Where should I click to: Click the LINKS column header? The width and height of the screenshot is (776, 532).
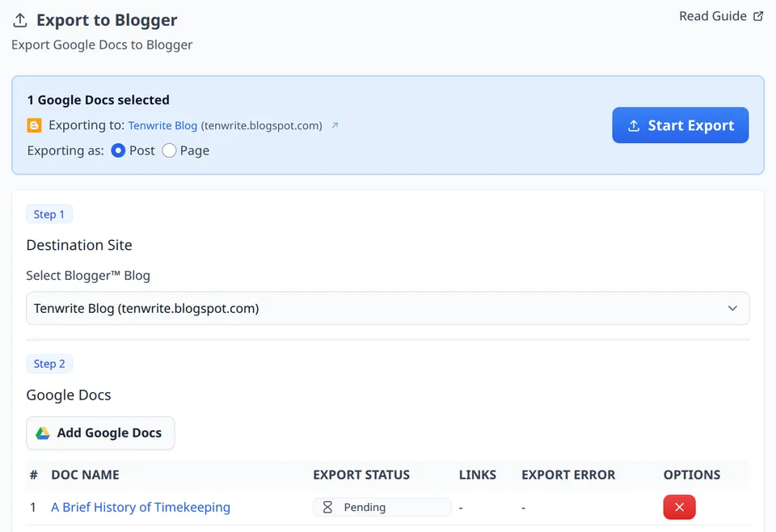click(478, 475)
